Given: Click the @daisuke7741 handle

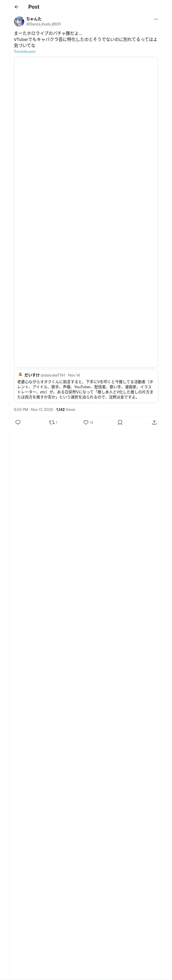Looking at the screenshot, I should coord(53,375).
